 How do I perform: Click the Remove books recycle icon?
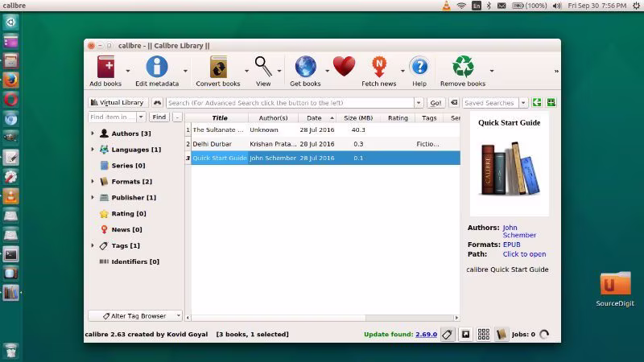click(x=463, y=67)
